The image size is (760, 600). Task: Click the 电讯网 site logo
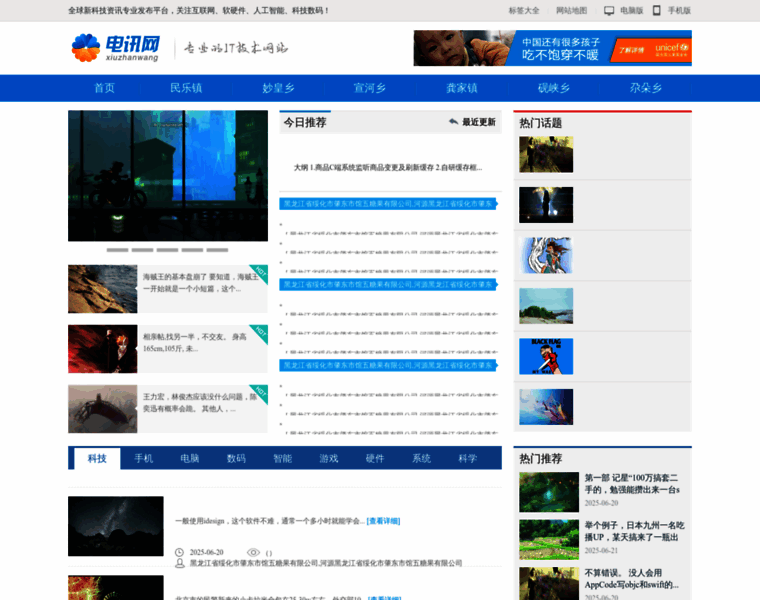tap(115, 48)
